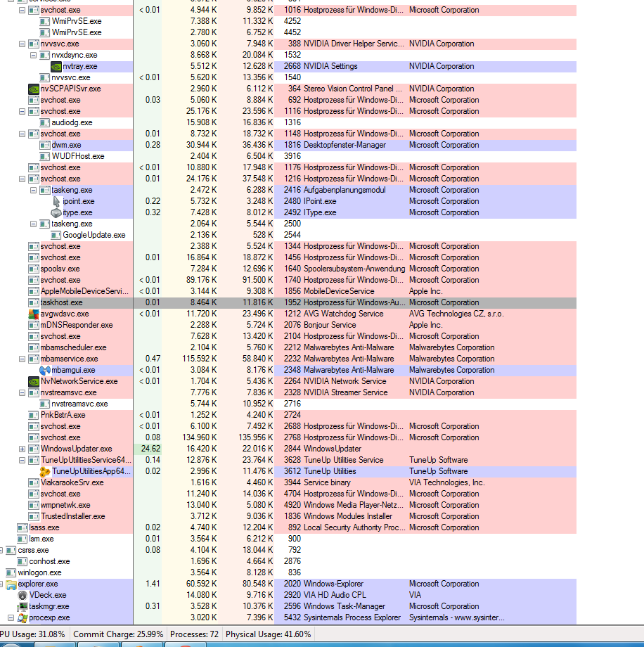Collapse the nvvsvc.exe PID 388 branch
The width and height of the screenshot is (644, 647).
(x=22, y=44)
